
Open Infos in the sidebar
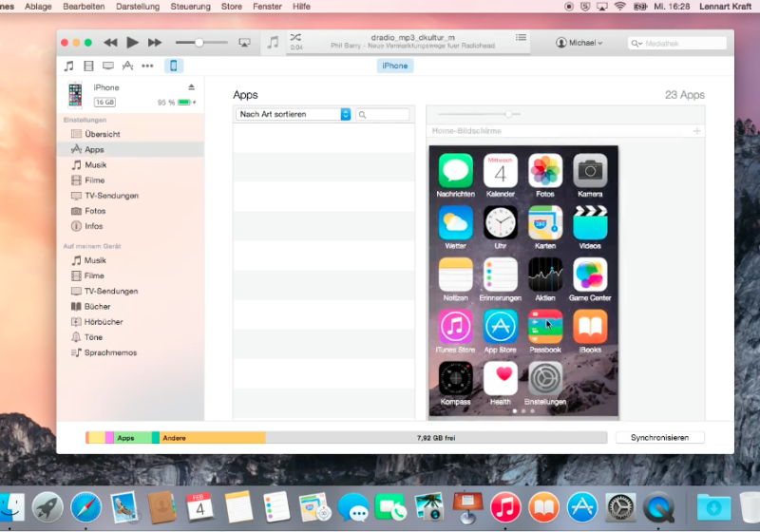130,226
